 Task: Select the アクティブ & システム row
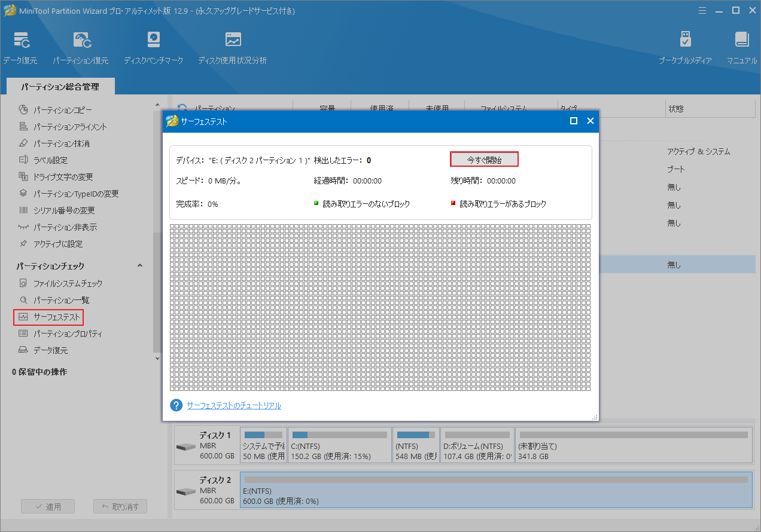(698, 152)
